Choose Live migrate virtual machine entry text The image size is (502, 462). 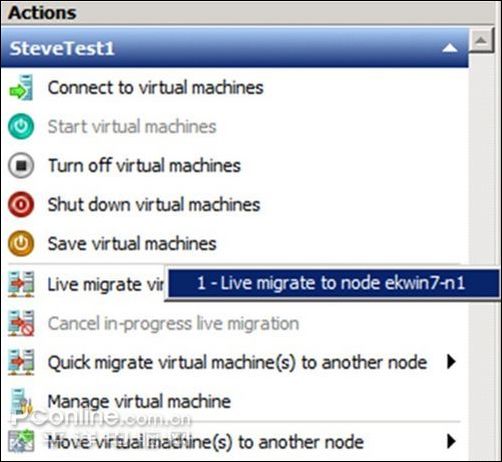pos(106,285)
